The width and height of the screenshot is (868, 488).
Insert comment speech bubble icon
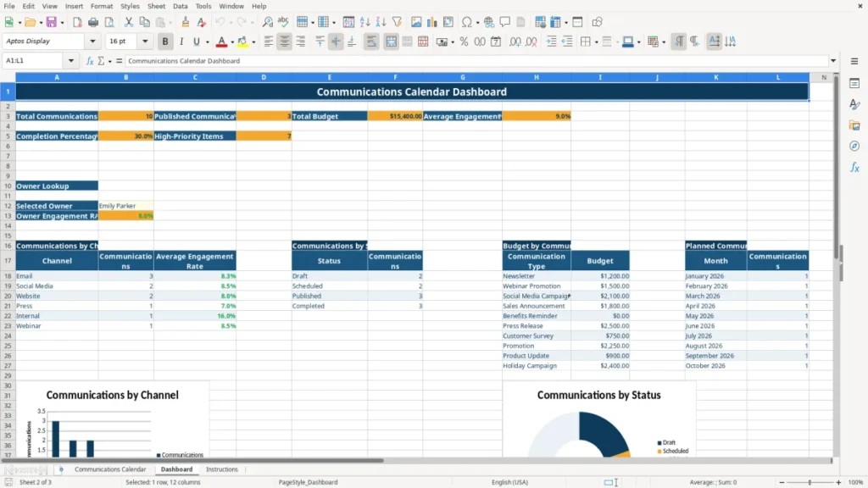[x=505, y=22]
